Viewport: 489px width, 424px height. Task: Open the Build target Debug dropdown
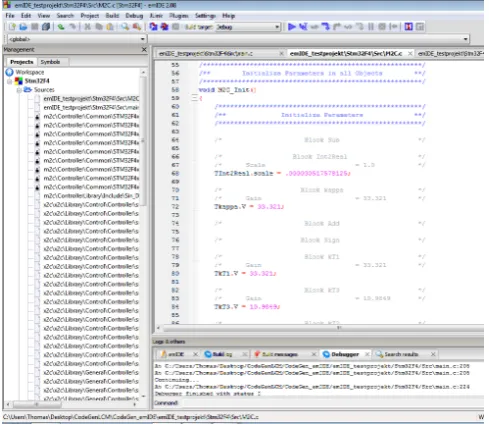248,27
